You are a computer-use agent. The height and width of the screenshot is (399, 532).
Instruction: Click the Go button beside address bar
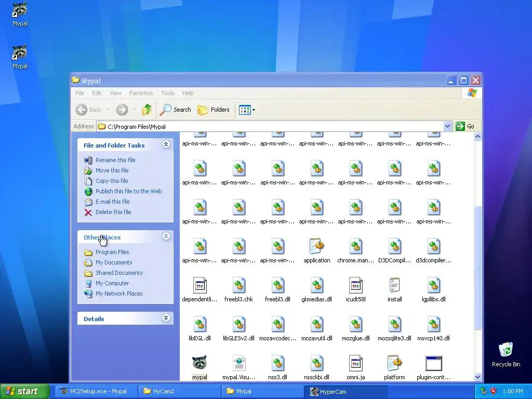[465, 126]
